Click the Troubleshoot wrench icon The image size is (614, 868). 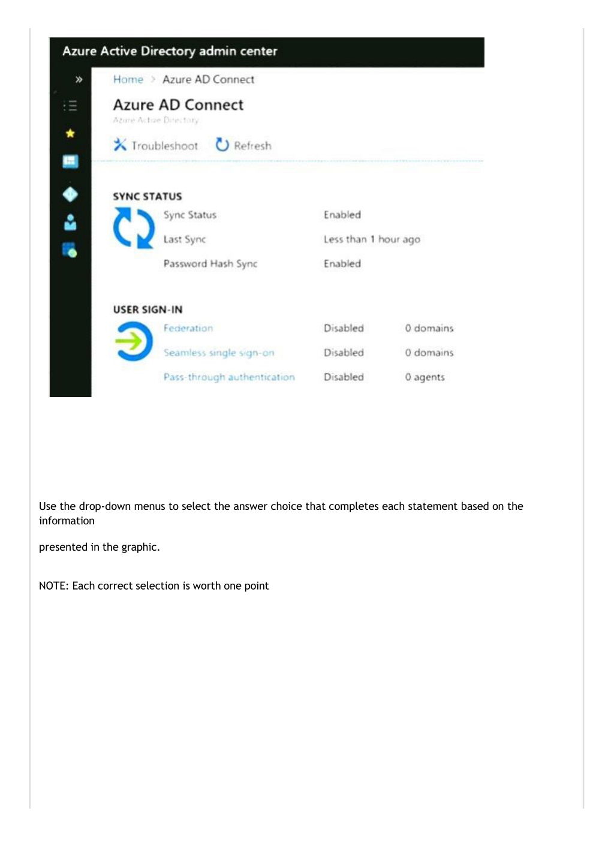coord(120,145)
